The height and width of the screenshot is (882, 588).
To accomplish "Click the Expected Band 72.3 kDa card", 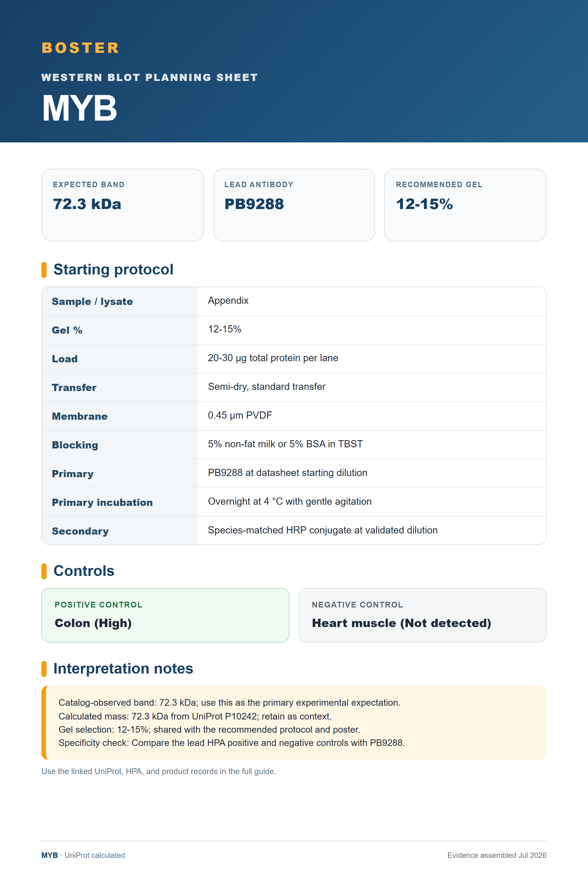I will tap(122, 205).
